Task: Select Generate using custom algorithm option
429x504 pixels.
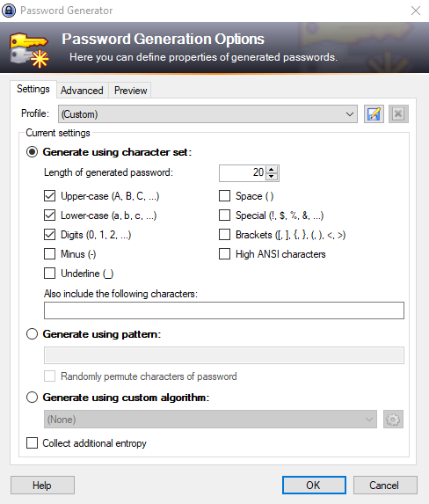Action: coord(32,397)
